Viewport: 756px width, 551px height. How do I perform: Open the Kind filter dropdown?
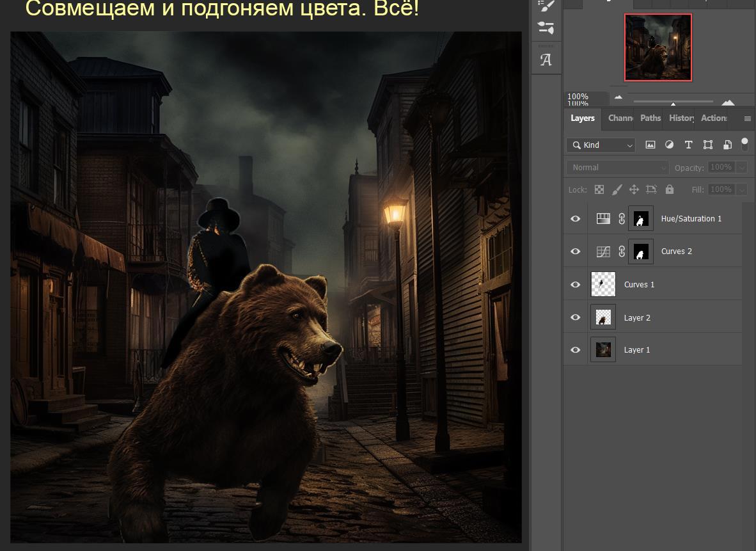coord(601,145)
